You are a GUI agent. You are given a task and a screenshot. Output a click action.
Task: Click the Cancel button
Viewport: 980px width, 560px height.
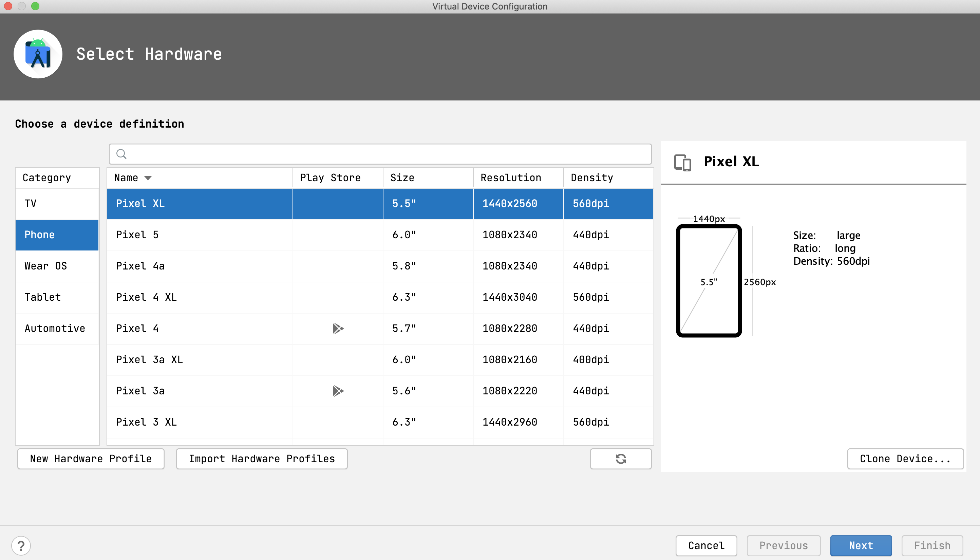[706, 545]
